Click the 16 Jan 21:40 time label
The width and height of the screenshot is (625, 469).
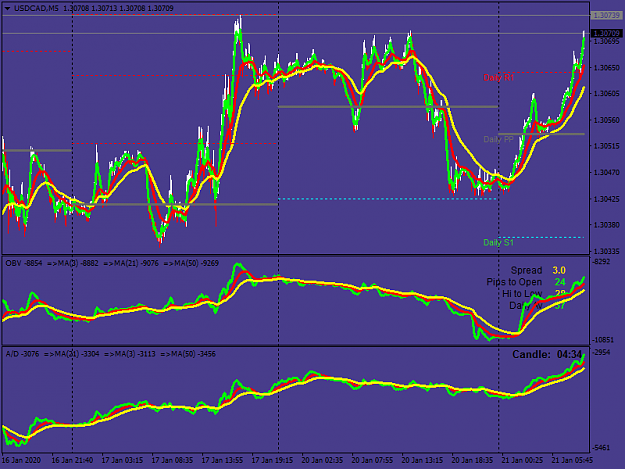click(72, 460)
